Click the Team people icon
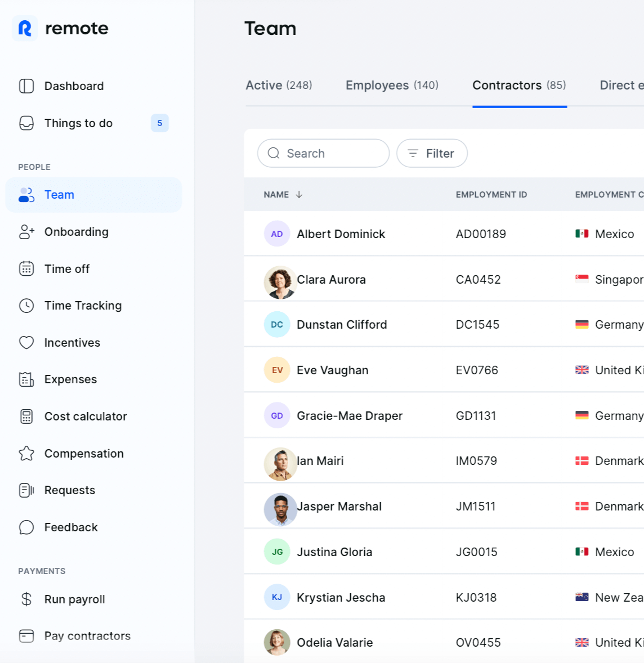 26,194
